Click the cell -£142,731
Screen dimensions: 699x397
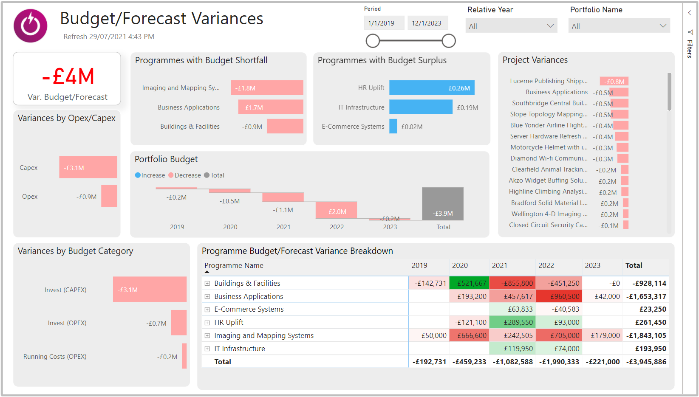tap(430, 283)
